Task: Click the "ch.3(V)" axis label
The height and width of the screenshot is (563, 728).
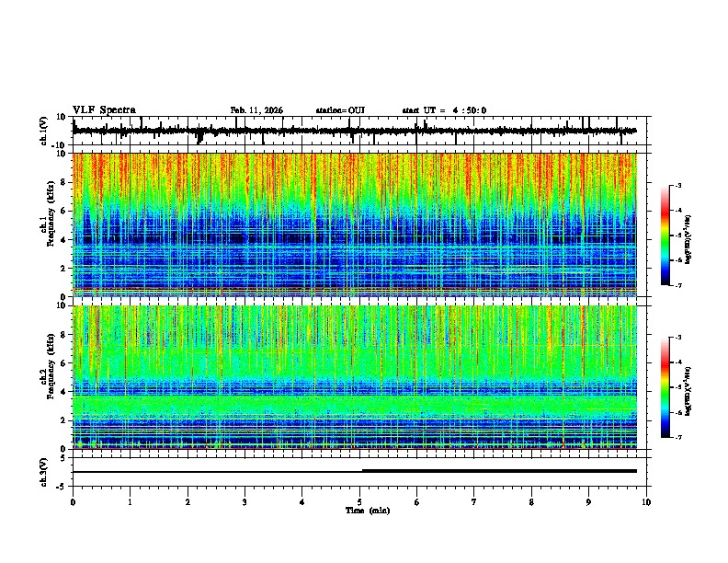Action: point(44,473)
